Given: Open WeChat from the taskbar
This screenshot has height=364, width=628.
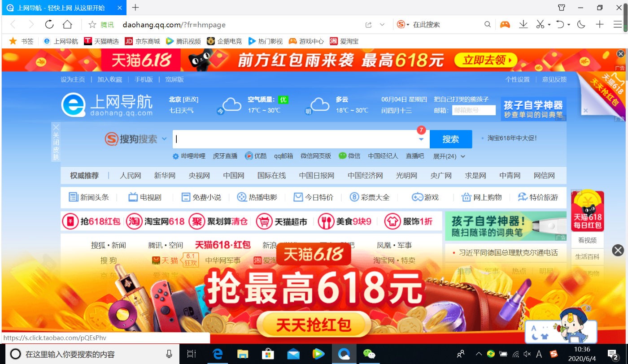Looking at the screenshot, I should tap(369, 354).
